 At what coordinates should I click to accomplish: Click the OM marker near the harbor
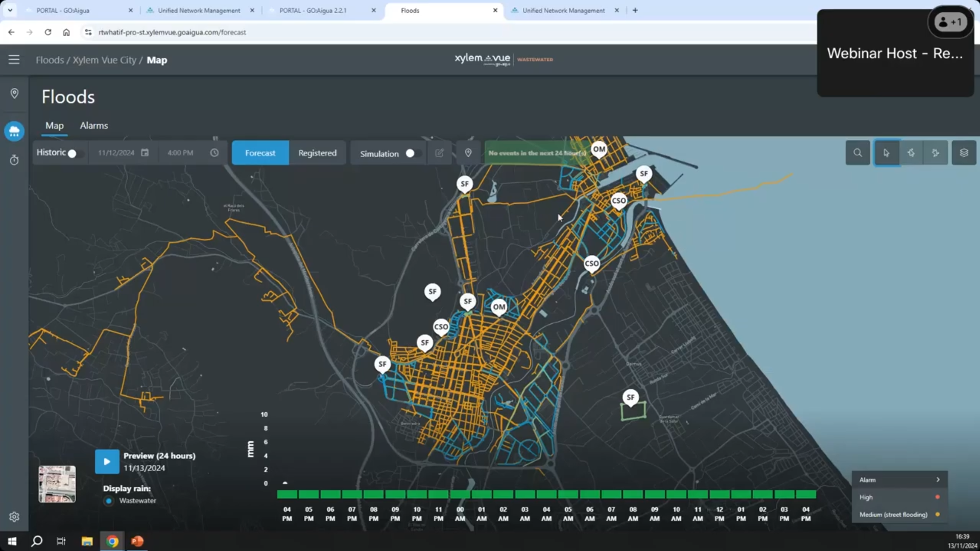599,150
